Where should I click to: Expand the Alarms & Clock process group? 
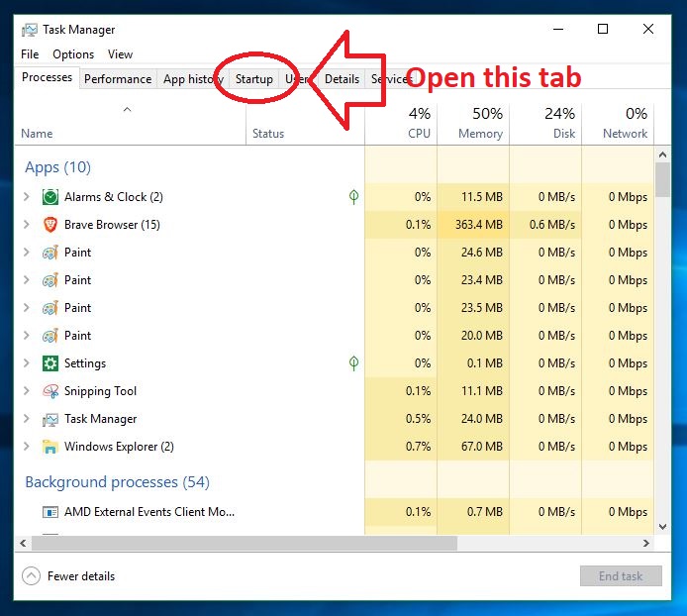(x=27, y=197)
